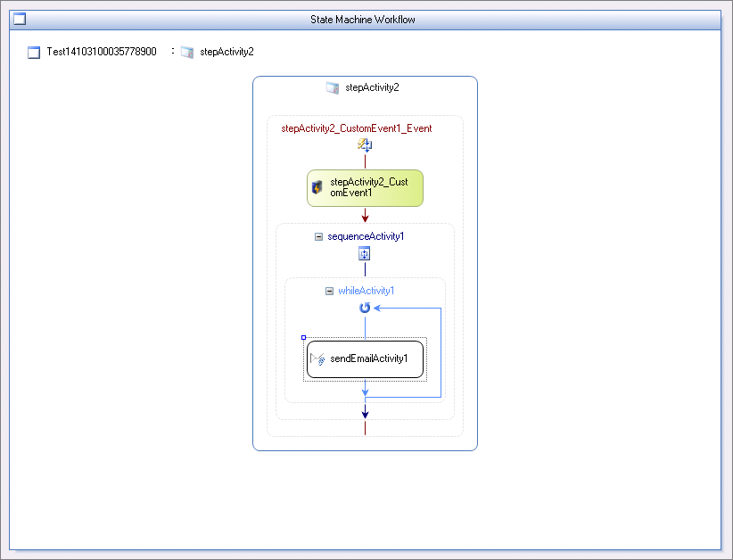Click the stepActivity2 breadcrumb icon
733x560 pixels.
pyautogui.click(x=187, y=52)
